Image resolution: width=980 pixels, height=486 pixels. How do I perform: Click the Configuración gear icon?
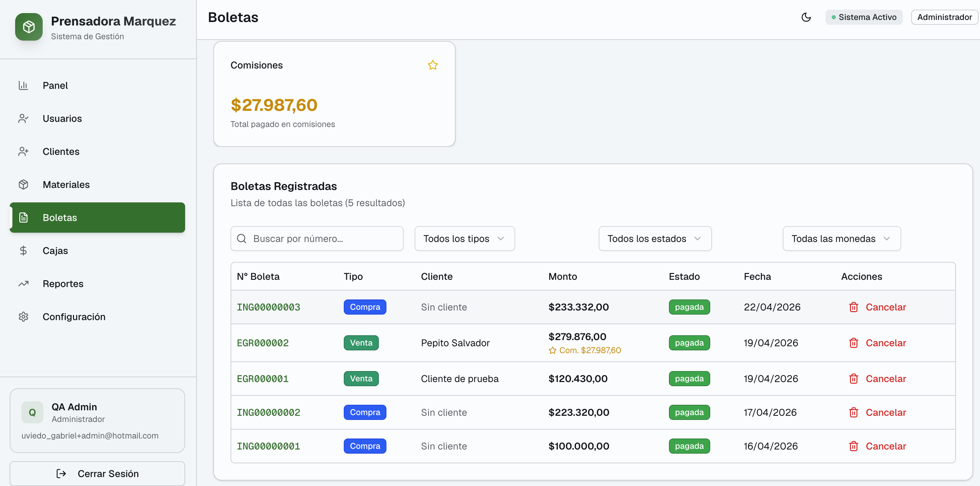pyautogui.click(x=23, y=317)
